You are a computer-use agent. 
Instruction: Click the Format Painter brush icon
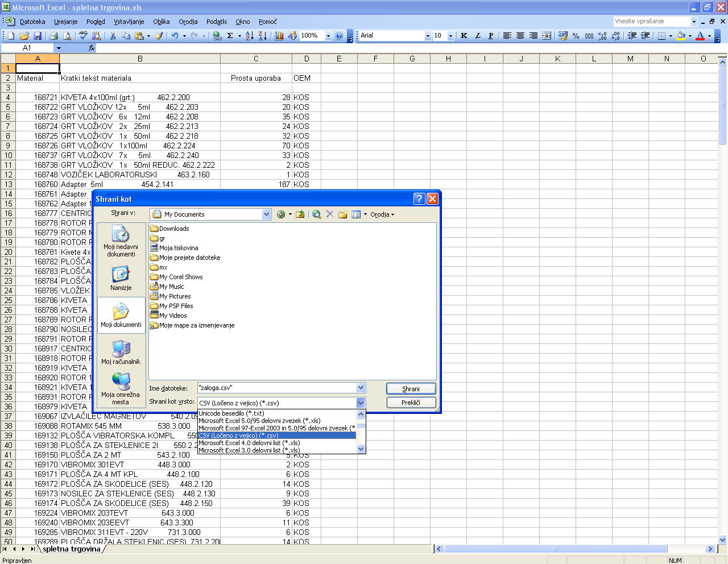(159, 36)
